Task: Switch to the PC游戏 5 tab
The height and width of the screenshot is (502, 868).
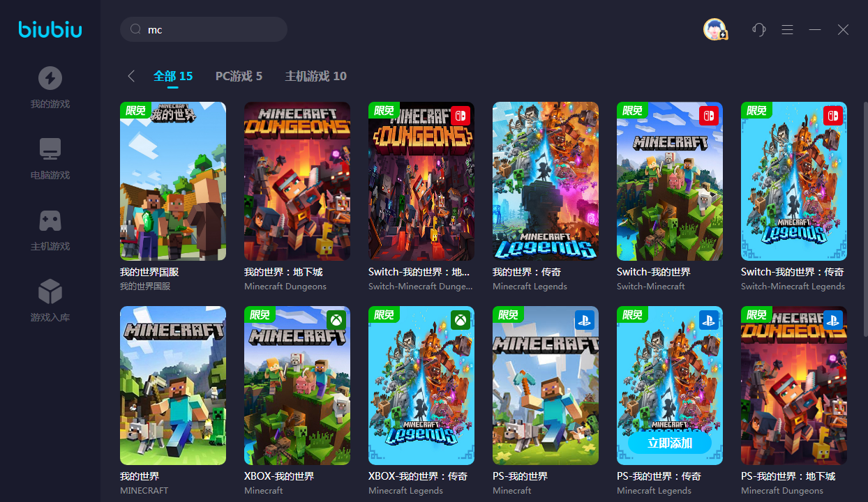Action: pos(239,76)
